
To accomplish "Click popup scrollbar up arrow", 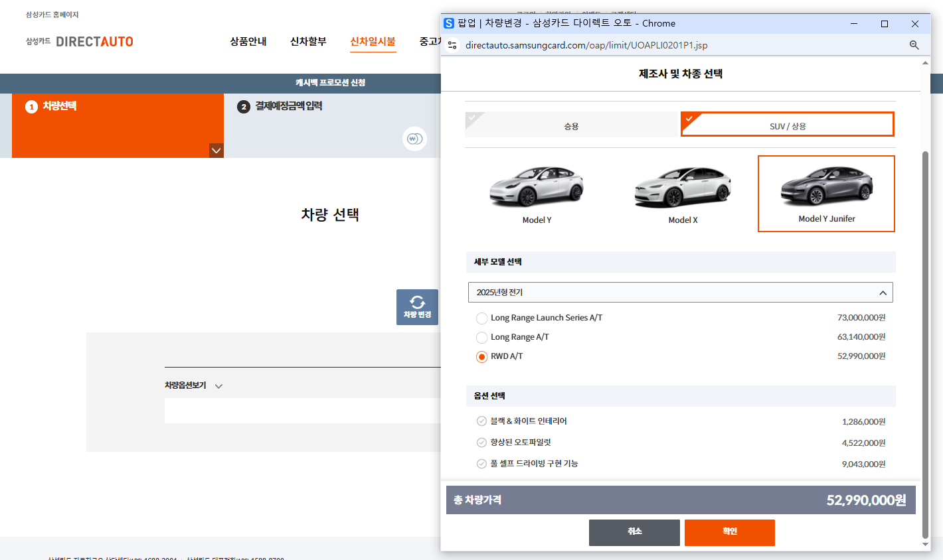I will coord(926,63).
